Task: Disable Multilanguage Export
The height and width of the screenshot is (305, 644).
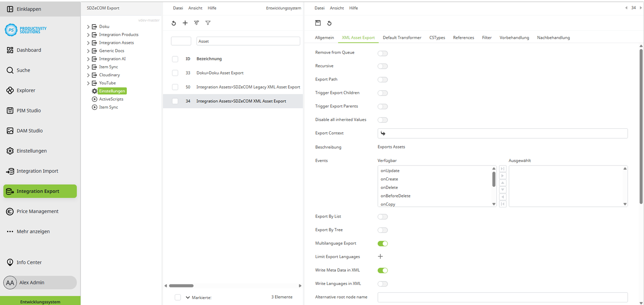Action: 382,244
